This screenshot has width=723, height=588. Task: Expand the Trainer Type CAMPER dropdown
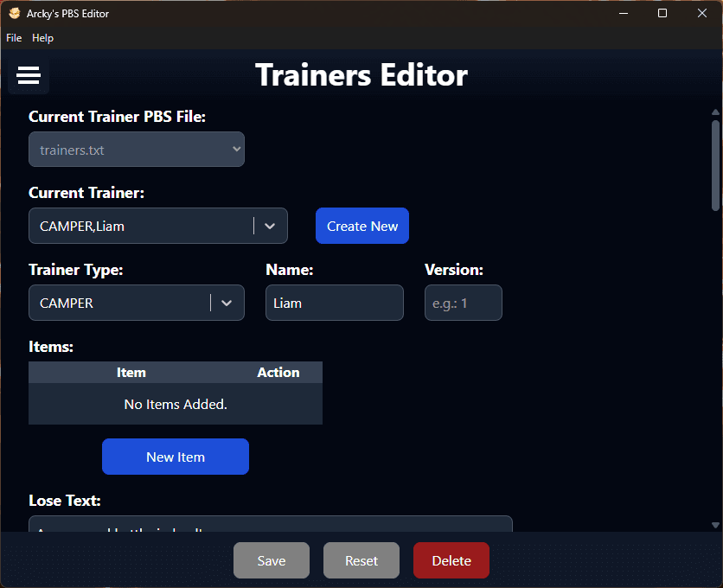point(227,304)
